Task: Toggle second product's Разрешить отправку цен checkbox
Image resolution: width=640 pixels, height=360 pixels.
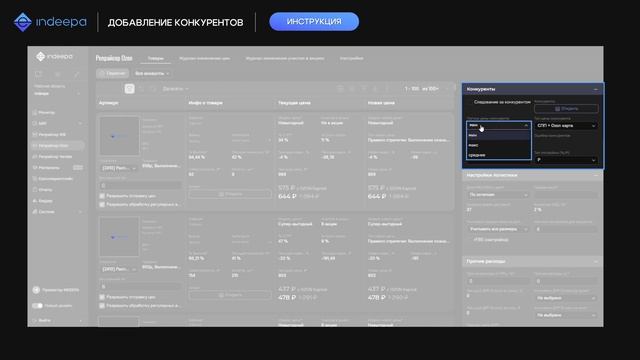Action: coord(102,297)
